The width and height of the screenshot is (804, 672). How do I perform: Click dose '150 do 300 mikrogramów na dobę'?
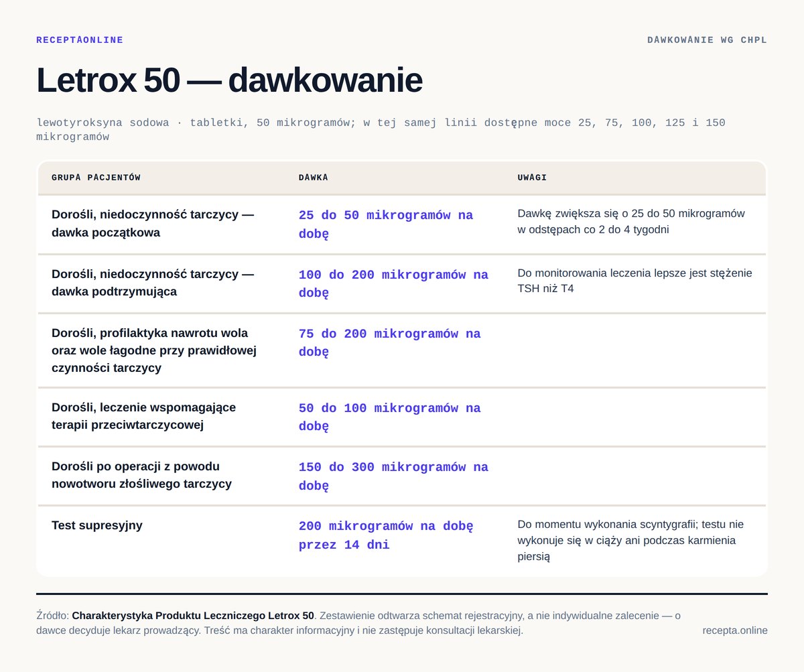tap(393, 476)
